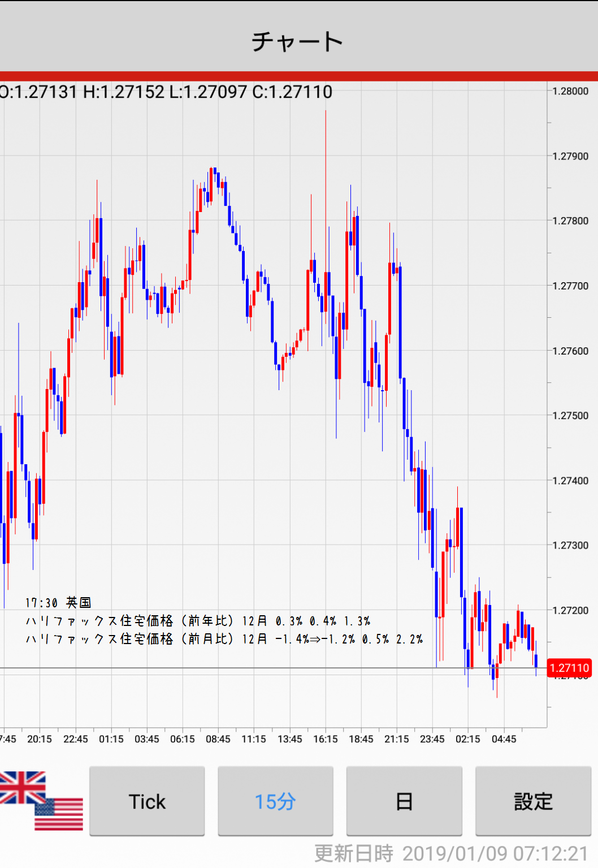Screen dimensions: 598x868
Task: Tap the ハリファックス住宅価格（前年比）news line
Action: (198, 621)
